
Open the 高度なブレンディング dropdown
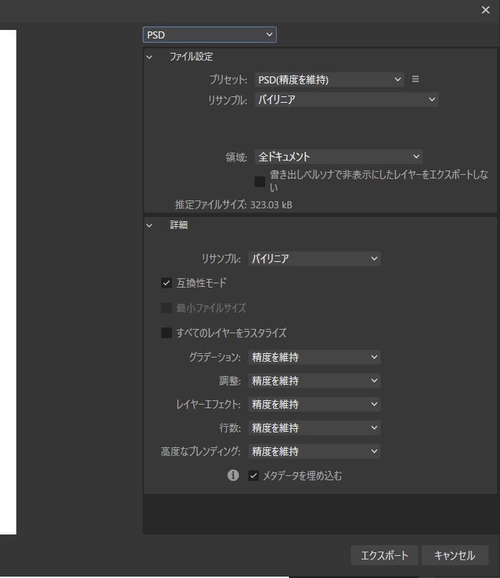point(314,452)
